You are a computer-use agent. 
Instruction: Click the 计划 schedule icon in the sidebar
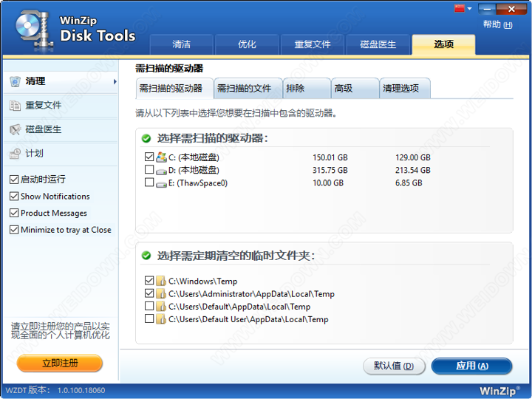[x=15, y=154]
